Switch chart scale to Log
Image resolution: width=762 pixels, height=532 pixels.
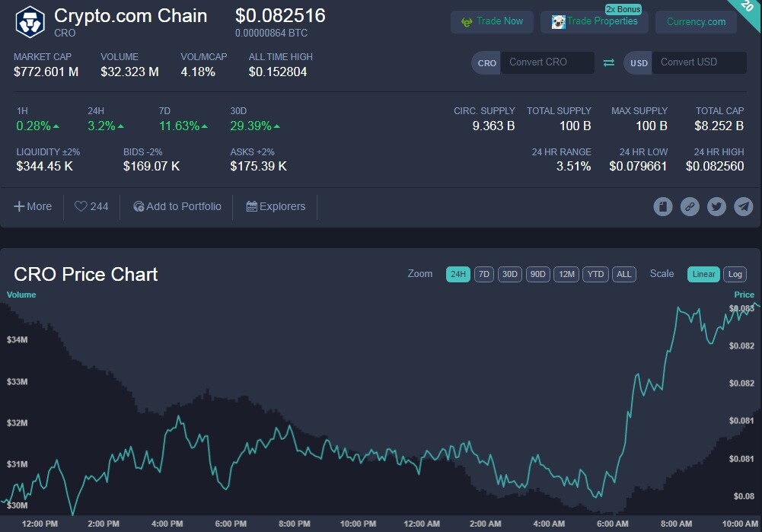tap(735, 274)
